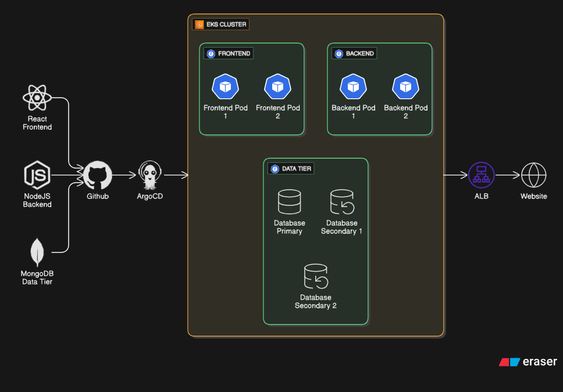The image size is (563, 392).
Task: Select the Frontend Pod 2 icon
Action: 277,87
